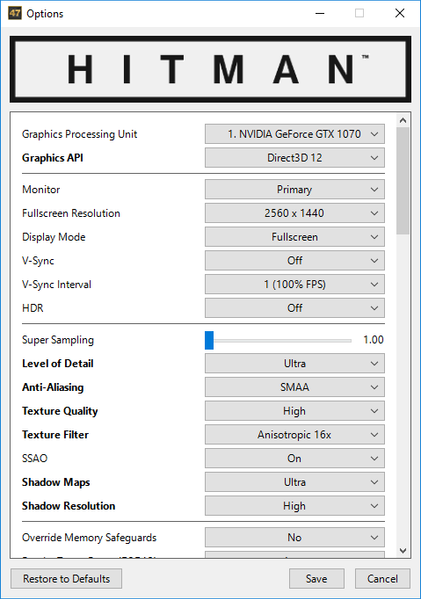Open the Shadow Maps dropdown
Image resolution: width=421 pixels, height=599 pixels.
pyautogui.click(x=295, y=482)
